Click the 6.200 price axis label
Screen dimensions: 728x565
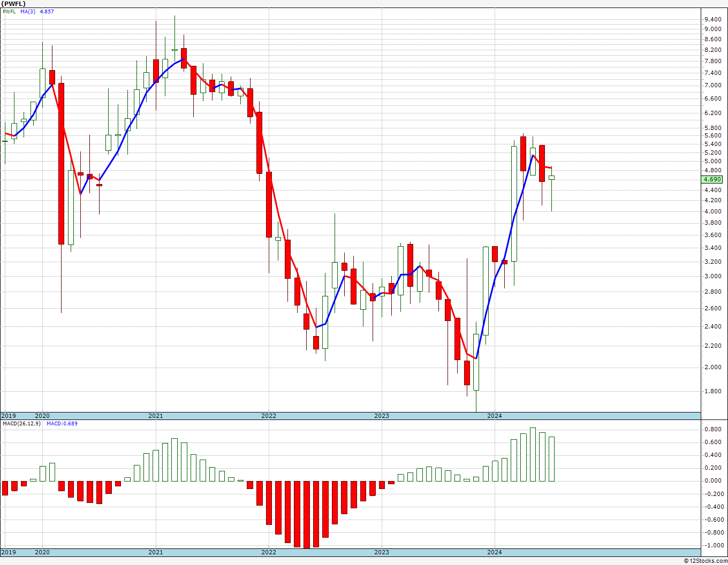tap(714, 113)
